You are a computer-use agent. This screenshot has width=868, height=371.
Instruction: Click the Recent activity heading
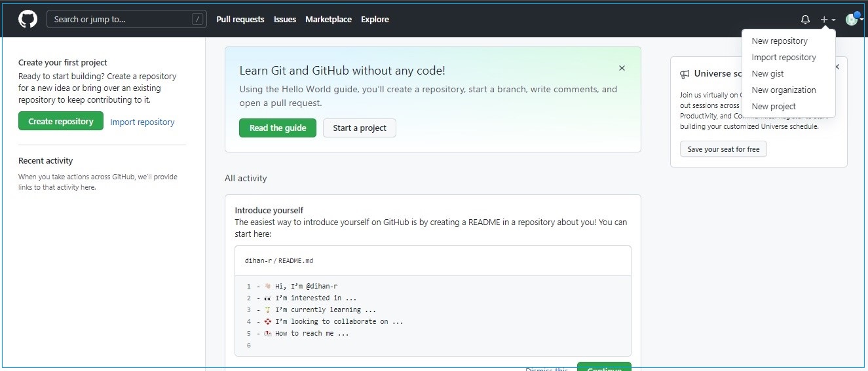(46, 161)
